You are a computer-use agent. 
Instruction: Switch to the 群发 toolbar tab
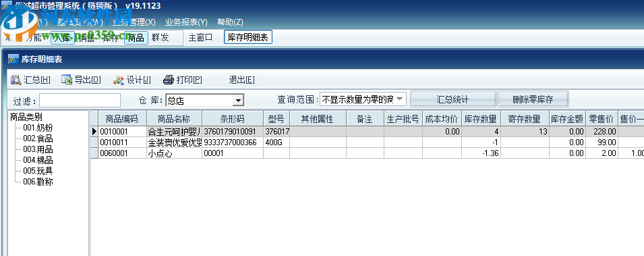[160, 38]
